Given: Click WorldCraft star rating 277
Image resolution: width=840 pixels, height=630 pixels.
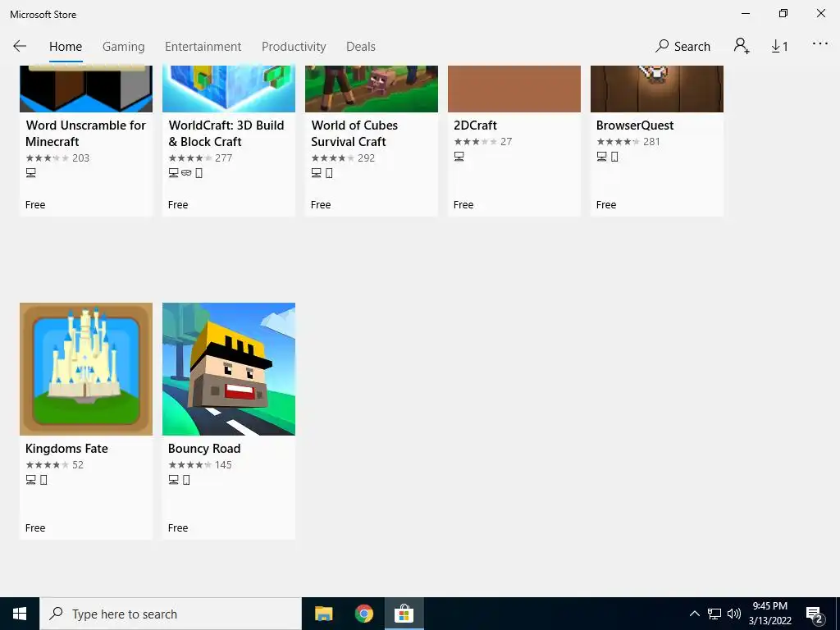Looking at the screenshot, I should (x=200, y=158).
